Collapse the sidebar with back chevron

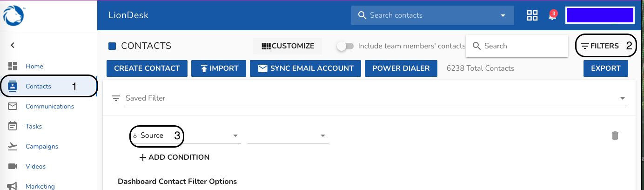[13, 45]
